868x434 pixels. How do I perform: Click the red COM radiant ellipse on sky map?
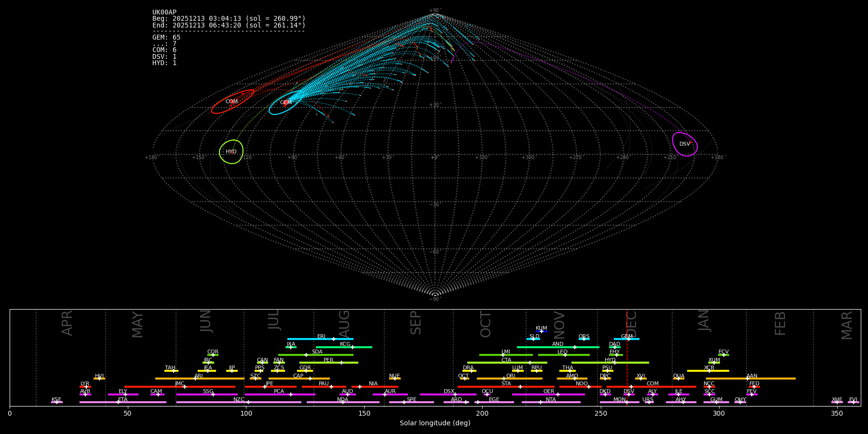(232, 102)
